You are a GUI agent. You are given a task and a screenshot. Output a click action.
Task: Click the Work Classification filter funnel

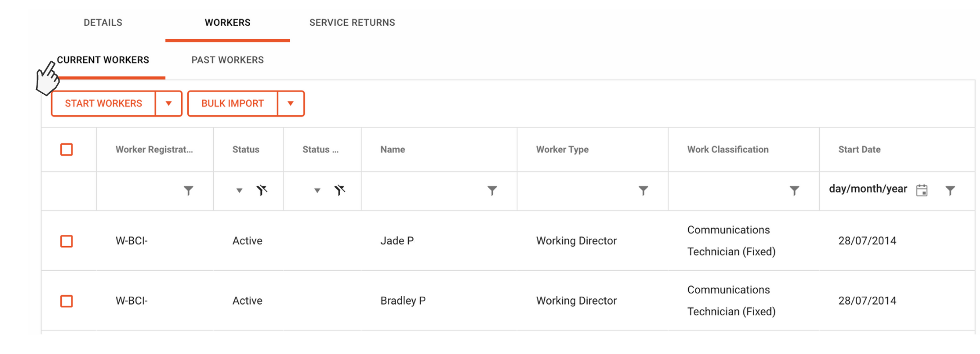tap(794, 191)
